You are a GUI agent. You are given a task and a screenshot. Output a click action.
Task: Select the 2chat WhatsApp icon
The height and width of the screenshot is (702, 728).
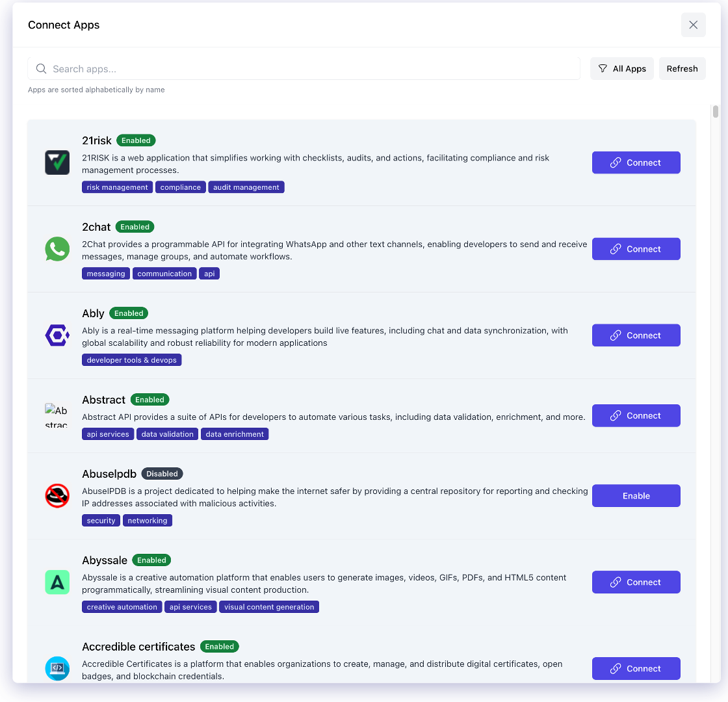[x=57, y=249]
